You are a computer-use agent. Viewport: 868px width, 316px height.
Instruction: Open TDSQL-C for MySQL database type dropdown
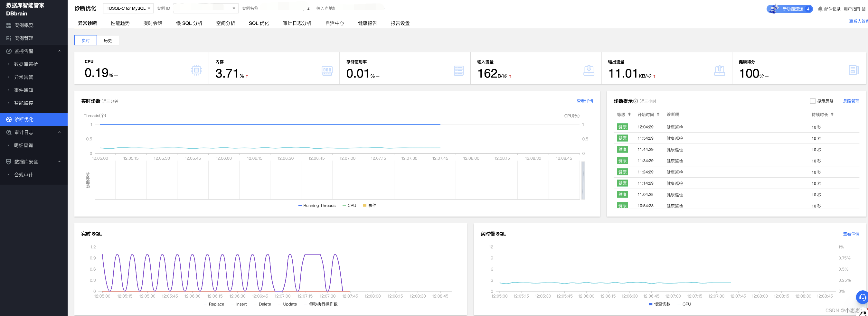[128, 8]
